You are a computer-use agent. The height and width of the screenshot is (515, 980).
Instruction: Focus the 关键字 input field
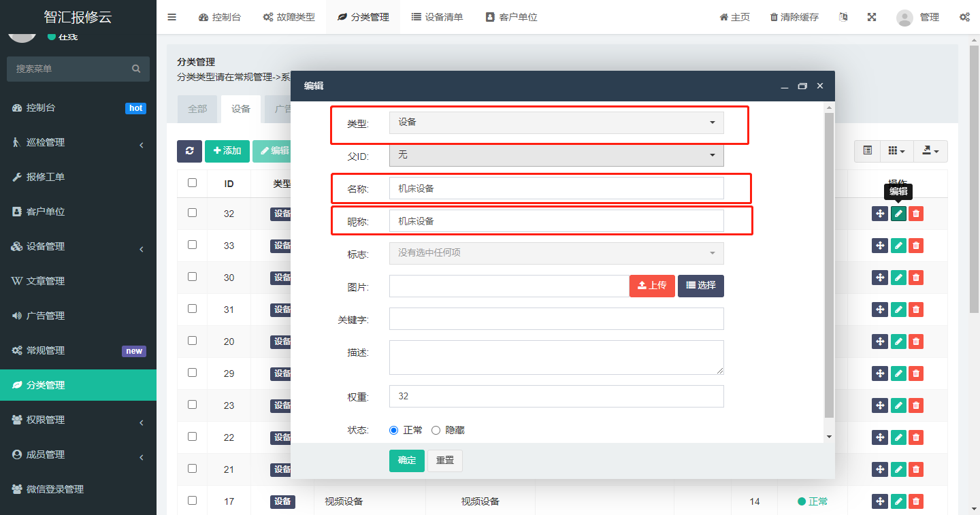click(556, 318)
